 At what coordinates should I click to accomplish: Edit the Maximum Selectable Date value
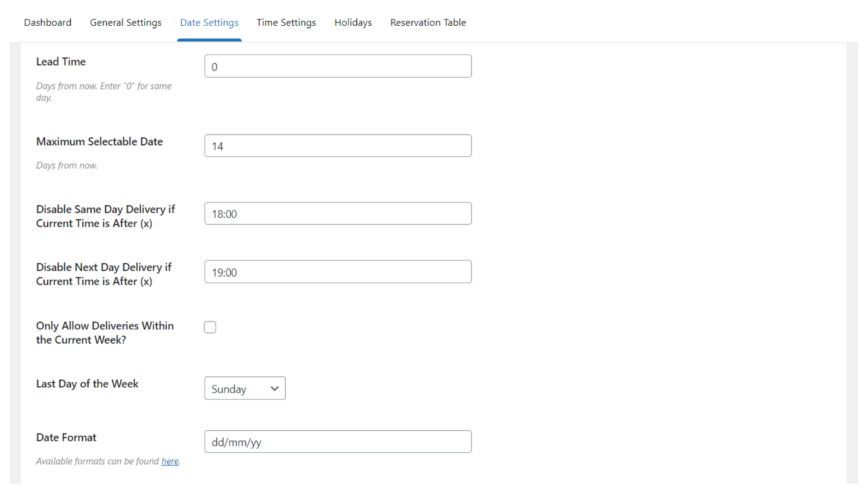click(x=338, y=145)
